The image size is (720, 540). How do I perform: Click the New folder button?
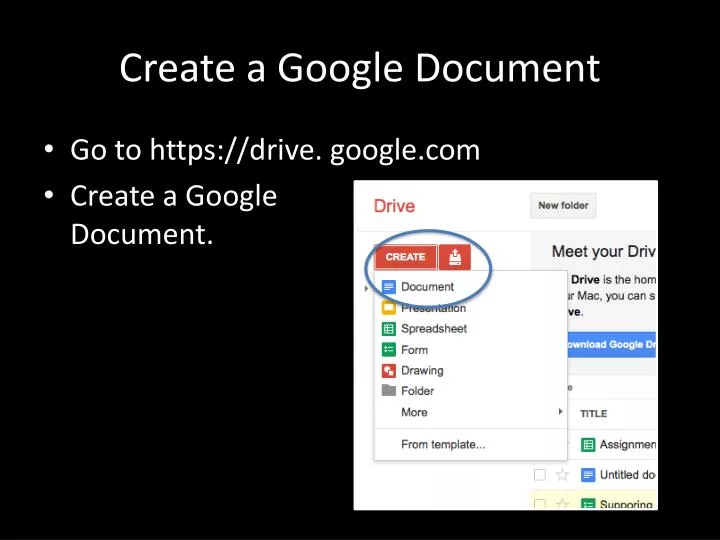(x=563, y=205)
